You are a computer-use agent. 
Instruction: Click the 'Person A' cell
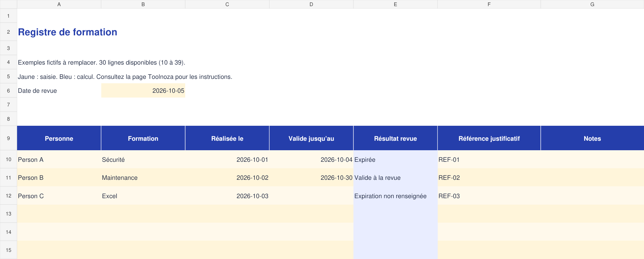[59, 159]
